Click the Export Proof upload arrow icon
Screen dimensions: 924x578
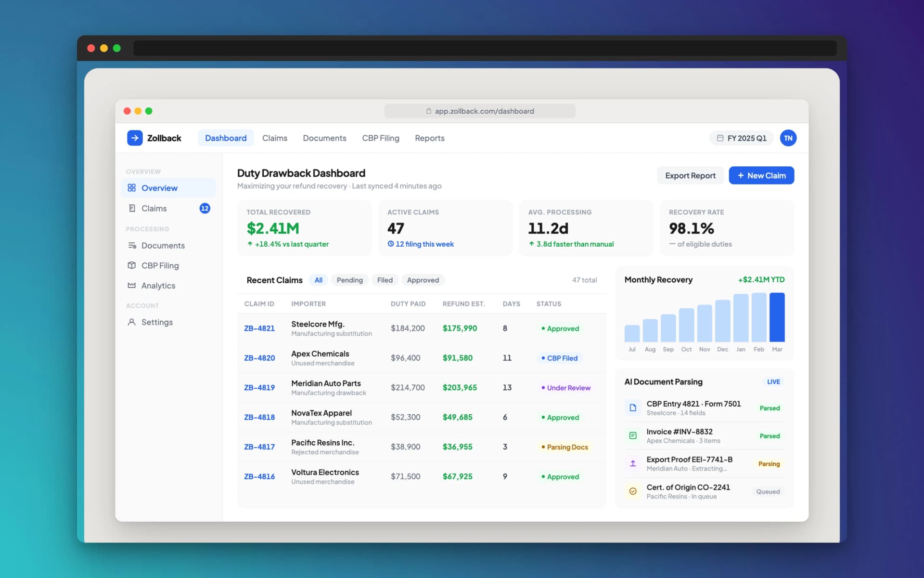(633, 463)
